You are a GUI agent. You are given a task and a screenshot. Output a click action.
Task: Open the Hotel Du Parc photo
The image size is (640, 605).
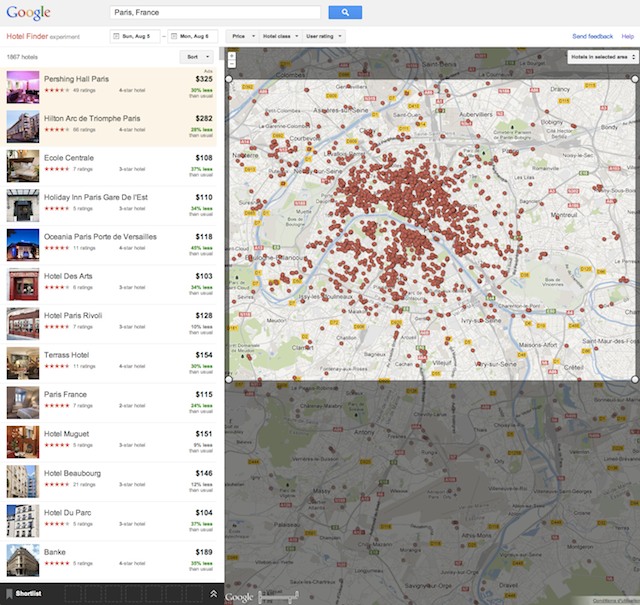pyautogui.click(x=23, y=520)
